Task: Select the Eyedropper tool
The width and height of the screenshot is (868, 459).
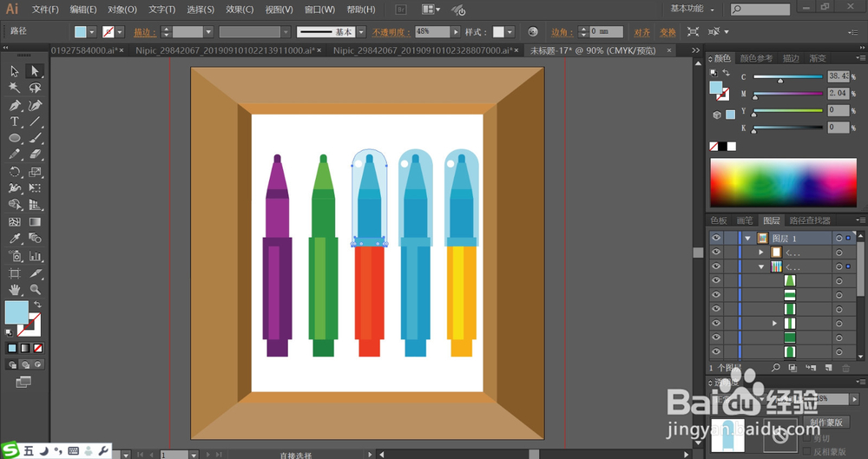Action: point(15,239)
